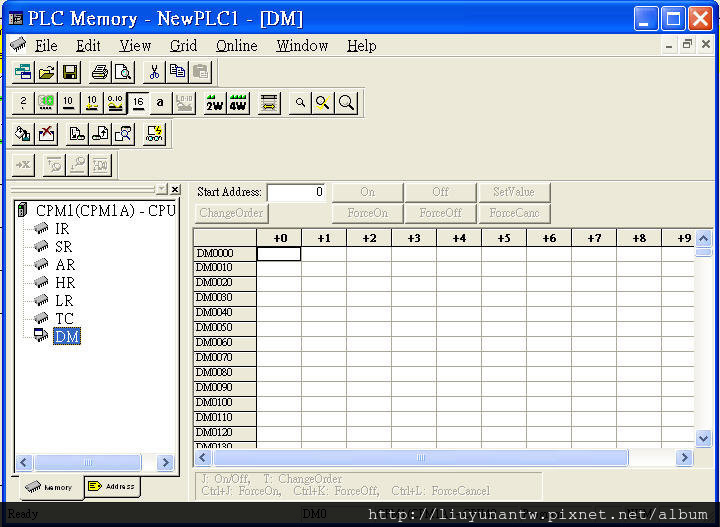Open the View menu
This screenshot has width=720, height=527.
click(135, 46)
